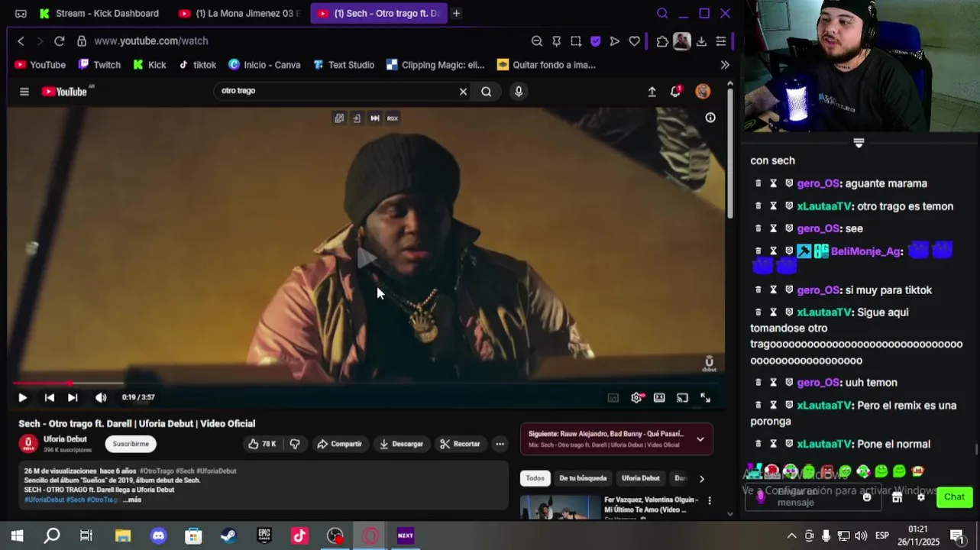
Task: Collapse the chat panel header arrow
Action: (859, 143)
